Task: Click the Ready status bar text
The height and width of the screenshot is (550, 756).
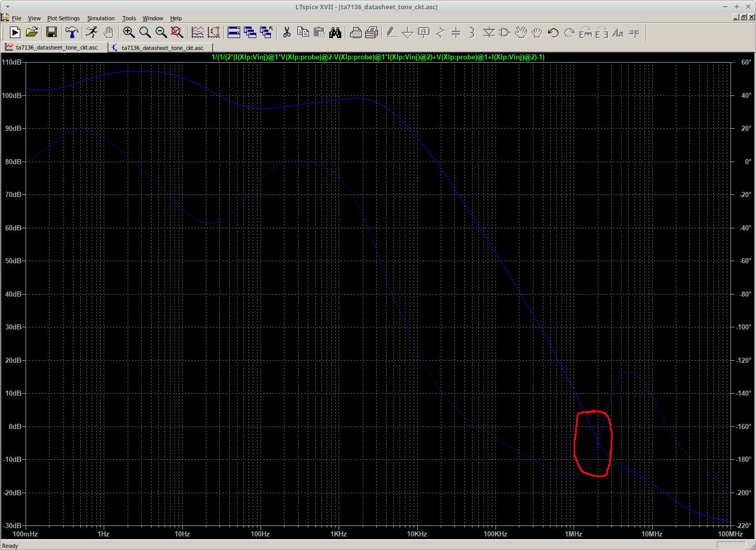Action: 10,546
